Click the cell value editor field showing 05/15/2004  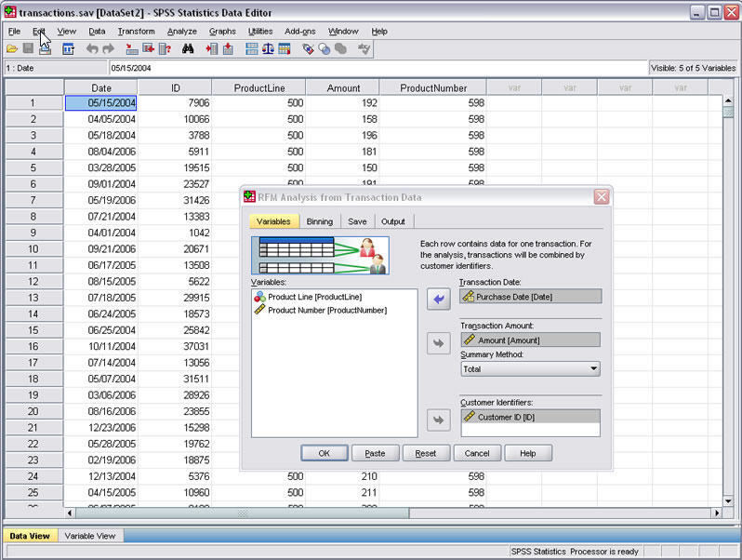378,68
